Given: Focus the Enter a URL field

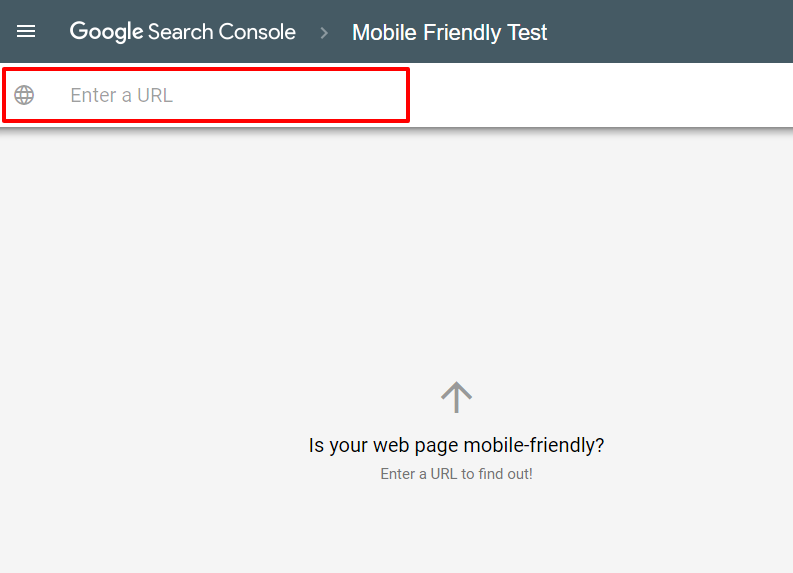Looking at the screenshot, I should [x=230, y=95].
